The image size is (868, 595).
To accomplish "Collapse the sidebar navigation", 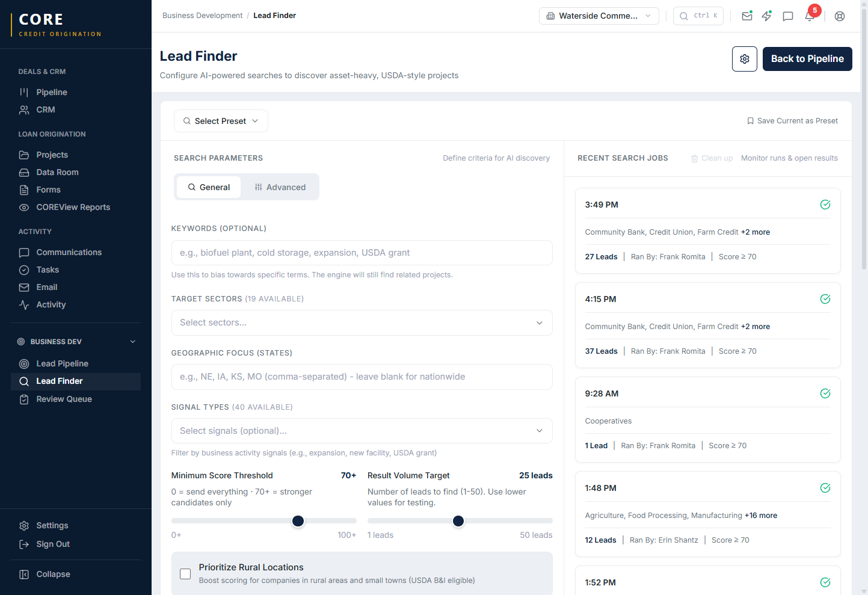I will [45, 574].
